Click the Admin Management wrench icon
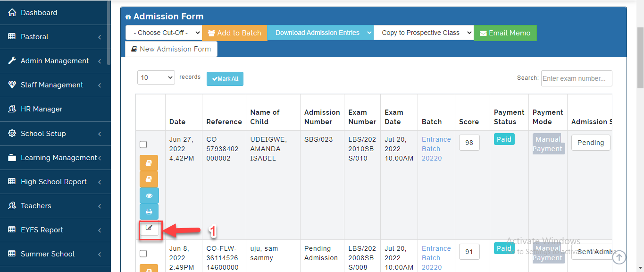644x272 pixels. click(12, 61)
